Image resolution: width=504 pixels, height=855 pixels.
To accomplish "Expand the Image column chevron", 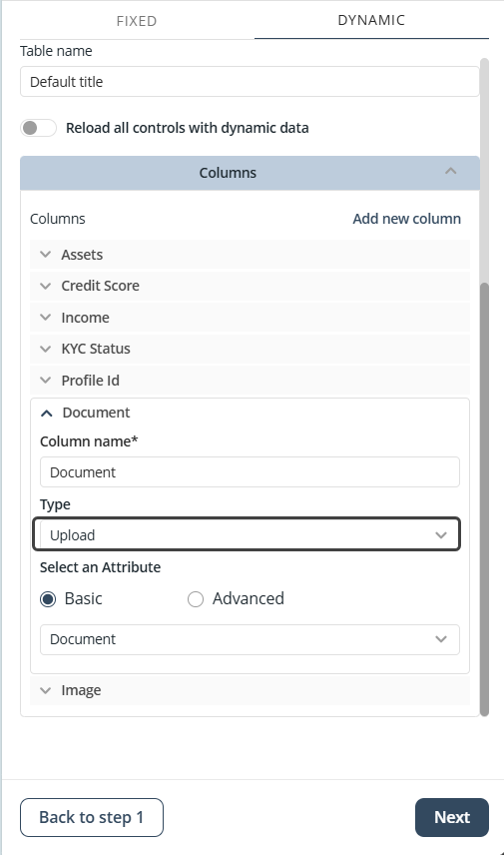I will point(46,690).
